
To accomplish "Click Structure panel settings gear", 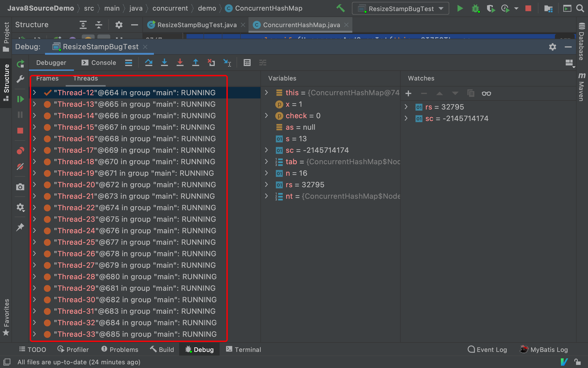I will (119, 25).
